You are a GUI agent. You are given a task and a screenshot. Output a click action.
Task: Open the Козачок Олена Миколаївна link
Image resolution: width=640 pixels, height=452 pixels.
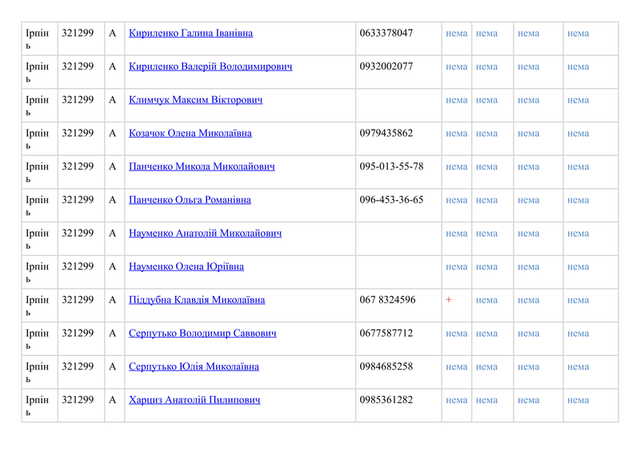(190, 133)
